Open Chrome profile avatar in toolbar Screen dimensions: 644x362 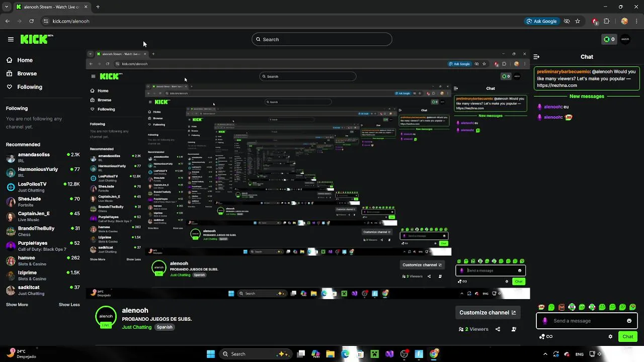(x=624, y=21)
